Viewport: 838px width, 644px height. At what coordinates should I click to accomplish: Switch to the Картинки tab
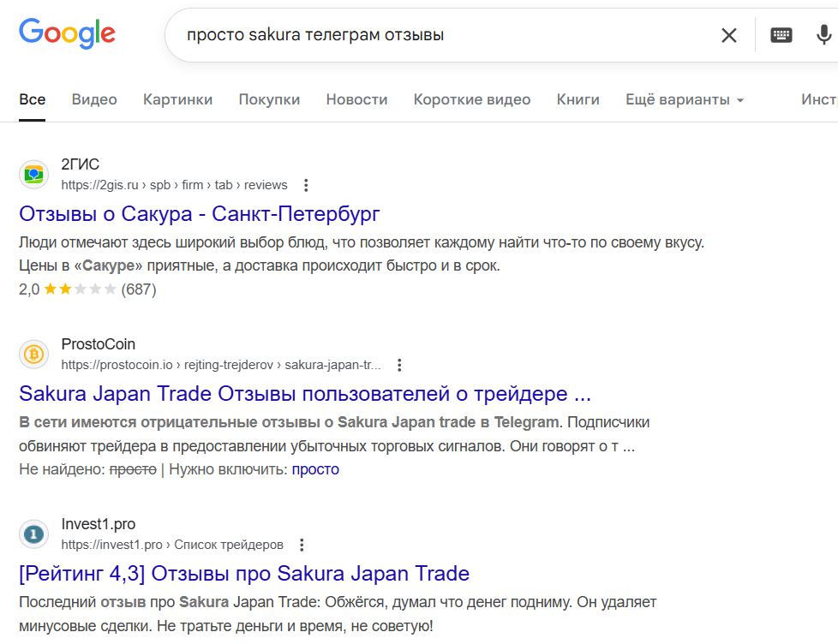click(177, 99)
